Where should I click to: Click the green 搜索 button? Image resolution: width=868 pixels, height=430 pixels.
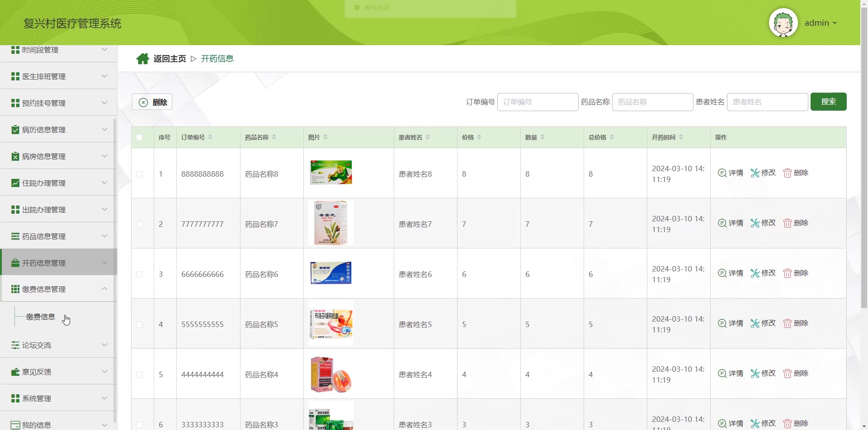point(828,102)
